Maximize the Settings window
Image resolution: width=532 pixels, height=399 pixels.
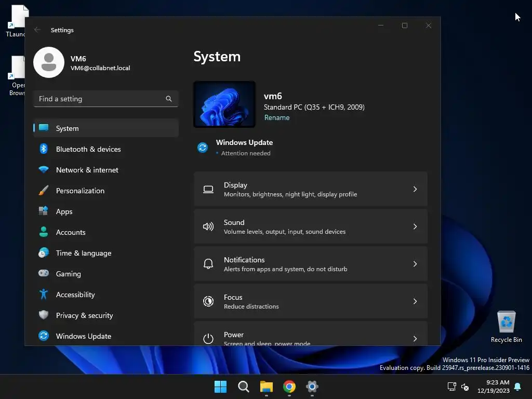(x=404, y=25)
